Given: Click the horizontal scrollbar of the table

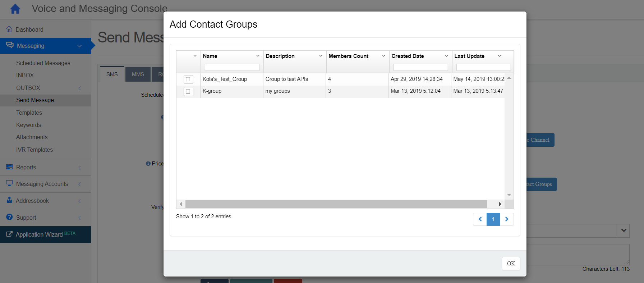Looking at the screenshot, I should click(336, 204).
